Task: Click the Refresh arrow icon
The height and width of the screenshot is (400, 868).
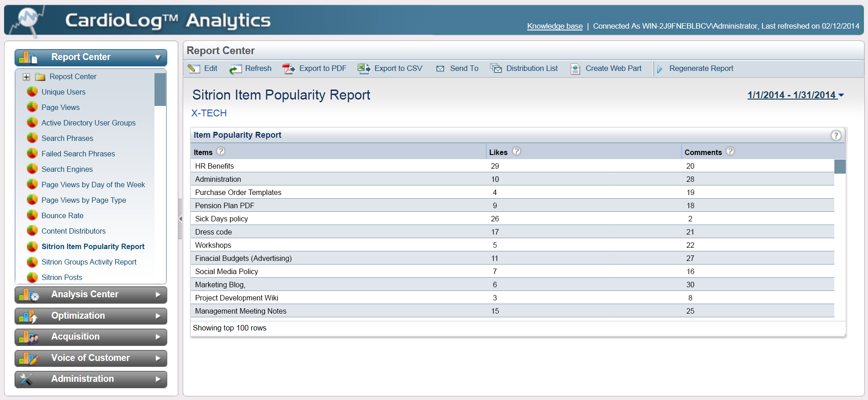Action: (x=235, y=69)
